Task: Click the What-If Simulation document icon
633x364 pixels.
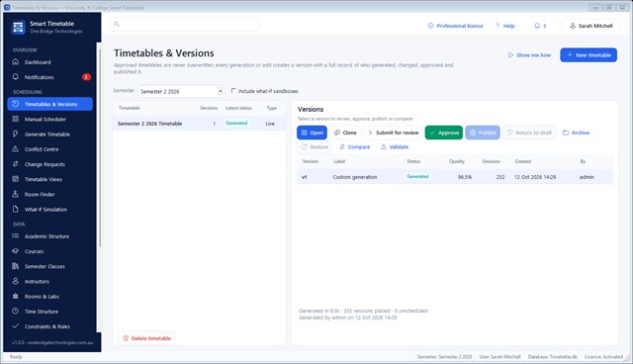Action: pyautogui.click(x=16, y=209)
